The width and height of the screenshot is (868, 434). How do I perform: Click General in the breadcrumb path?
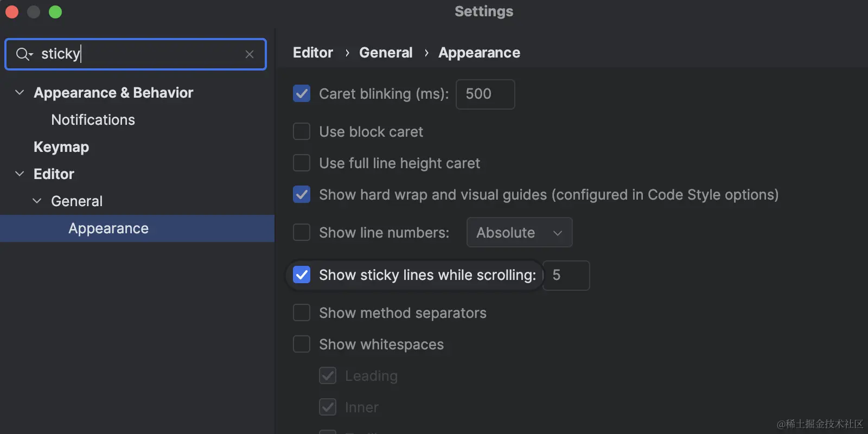coord(386,53)
